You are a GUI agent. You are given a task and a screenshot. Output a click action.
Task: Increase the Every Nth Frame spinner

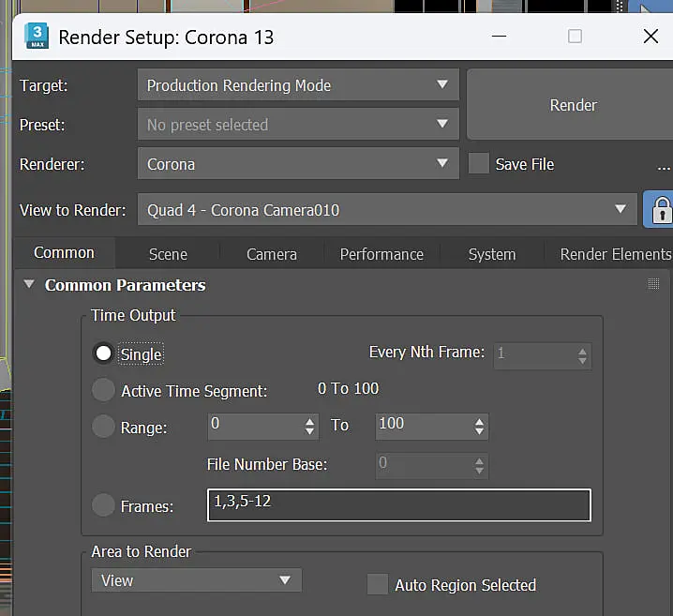tap(582, 352)
